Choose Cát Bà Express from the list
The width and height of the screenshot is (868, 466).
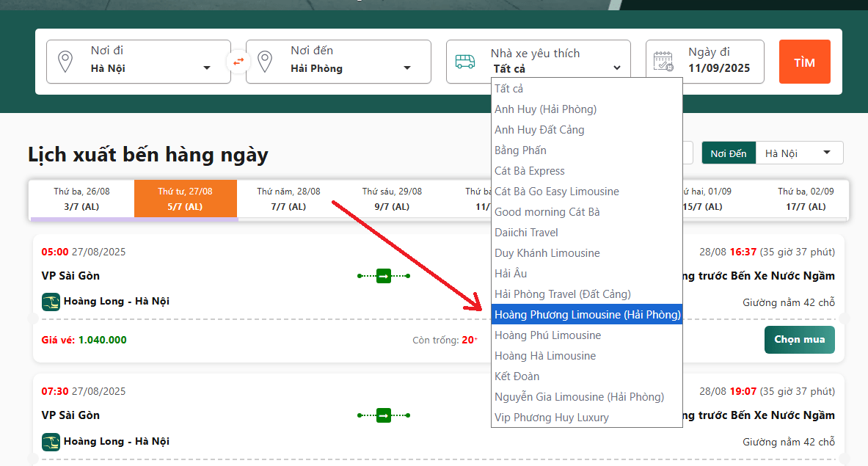[x=530, y=171]
